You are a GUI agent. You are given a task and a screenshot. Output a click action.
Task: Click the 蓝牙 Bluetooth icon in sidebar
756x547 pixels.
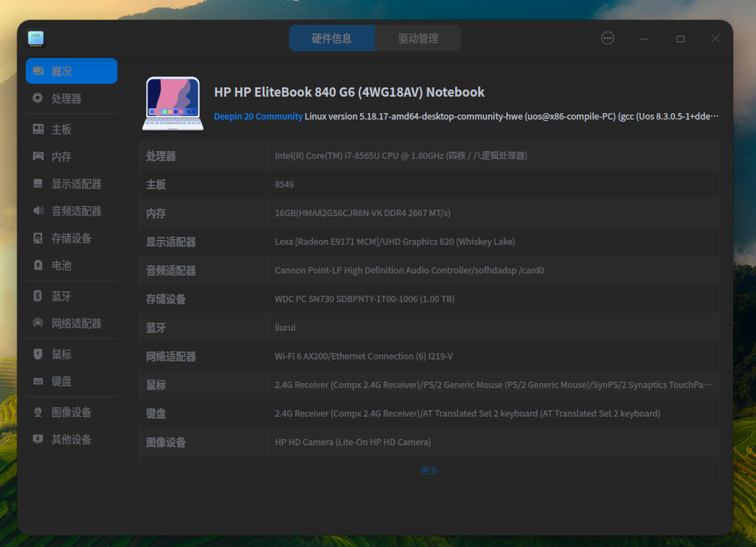click(x=38, y=296)
